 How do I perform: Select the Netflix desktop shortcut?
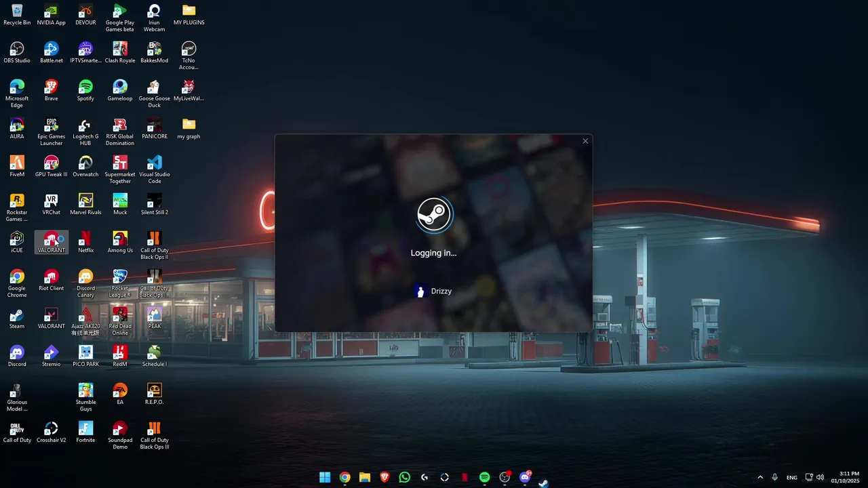[85, 243]
